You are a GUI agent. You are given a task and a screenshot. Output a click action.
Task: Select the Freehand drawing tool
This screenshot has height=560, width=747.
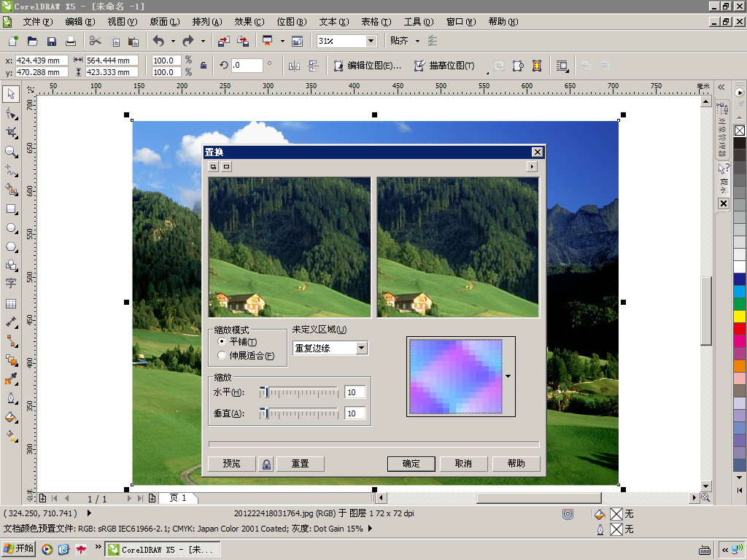[11, 171]
